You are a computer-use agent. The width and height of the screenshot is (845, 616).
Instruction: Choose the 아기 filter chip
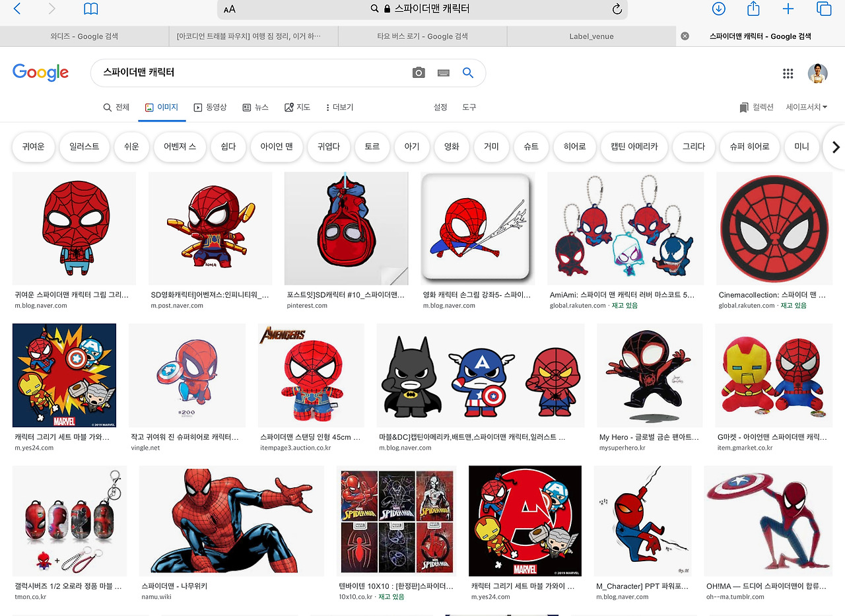412,147
